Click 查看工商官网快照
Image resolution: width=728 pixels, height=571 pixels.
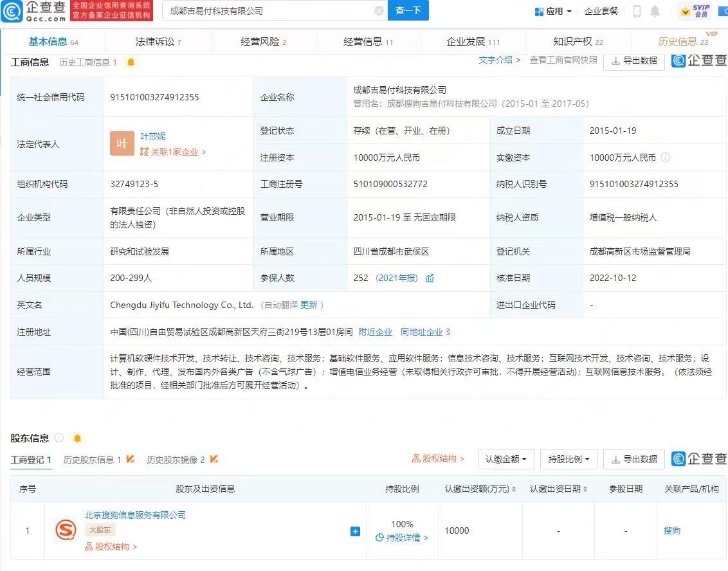pos(563,60)
